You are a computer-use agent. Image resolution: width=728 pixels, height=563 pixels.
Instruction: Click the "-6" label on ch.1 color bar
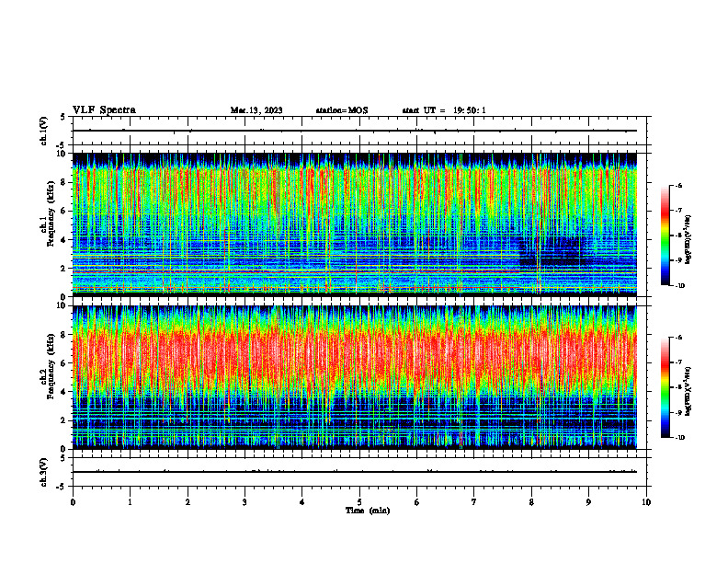678,185
